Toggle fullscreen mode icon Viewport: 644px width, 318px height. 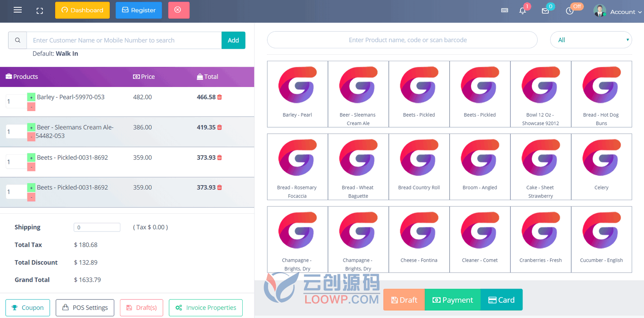coord(39,10)
